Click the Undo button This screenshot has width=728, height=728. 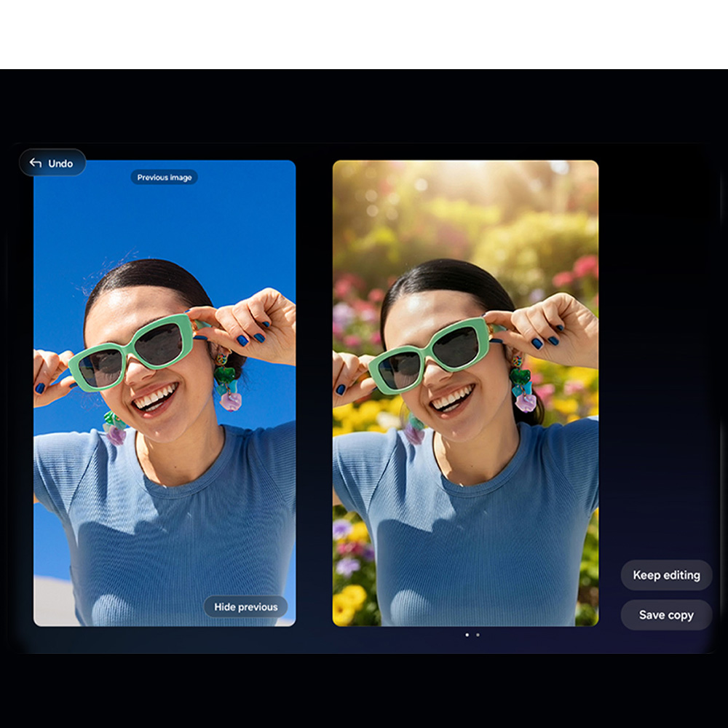pos(52,163)
